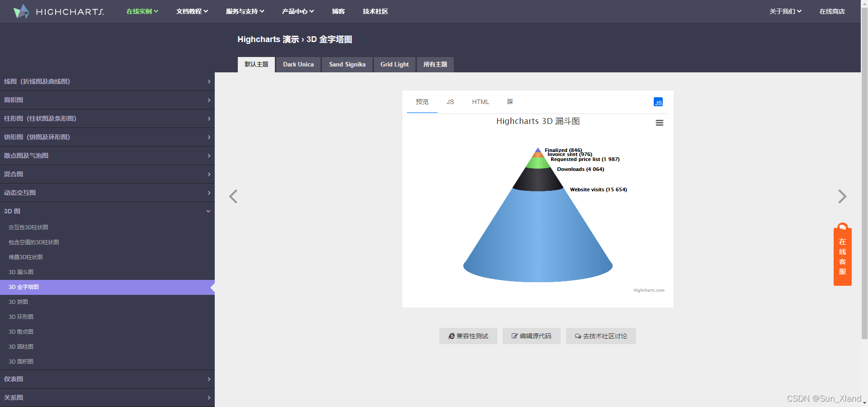Image resolution: width=868 pixels, height=407 pixels.
Task: Expand the 在线实例 menu
Action: (x=142, y=11)
